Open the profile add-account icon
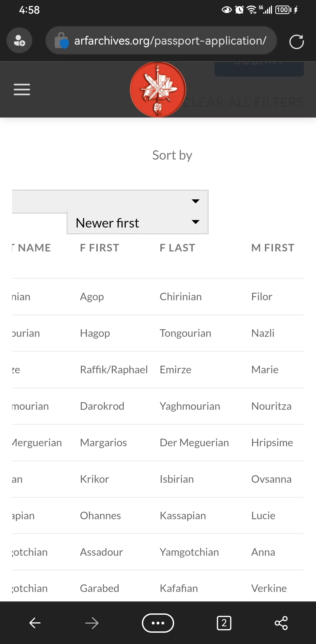The height and width of the screenshot is (644, 316). (19, 41)
